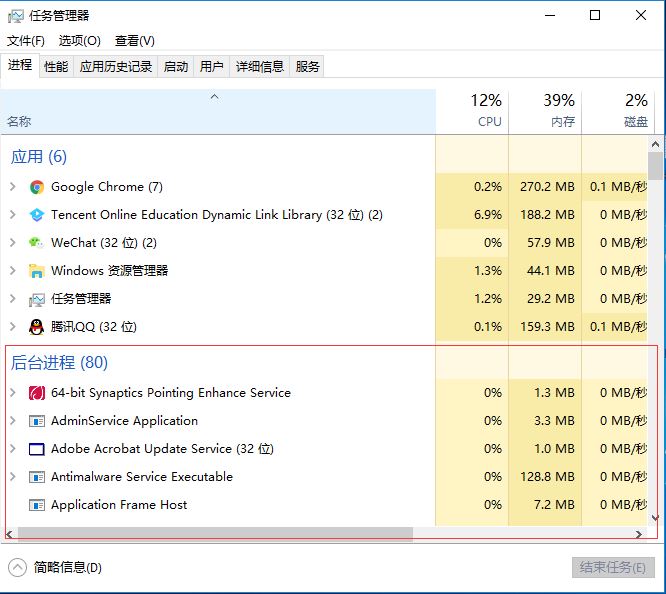This screenshot has width=666, height=594.
Task: Open the 启动 tab
Action: [x=176, y=67]
